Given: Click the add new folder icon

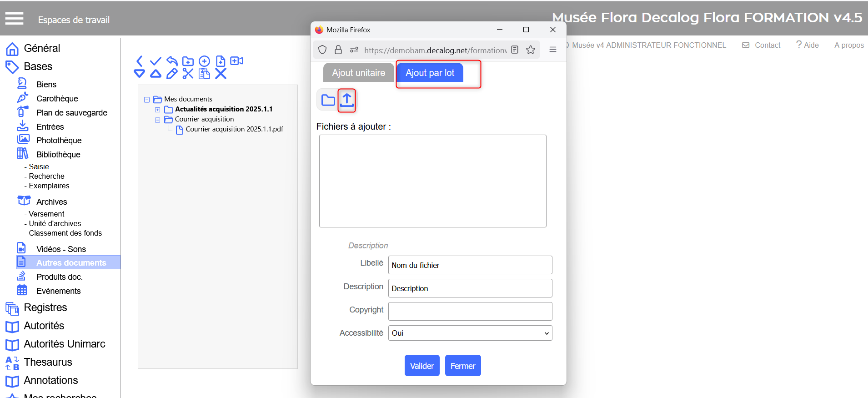Looking at the screenshot, I should click(x=188, y=61).
